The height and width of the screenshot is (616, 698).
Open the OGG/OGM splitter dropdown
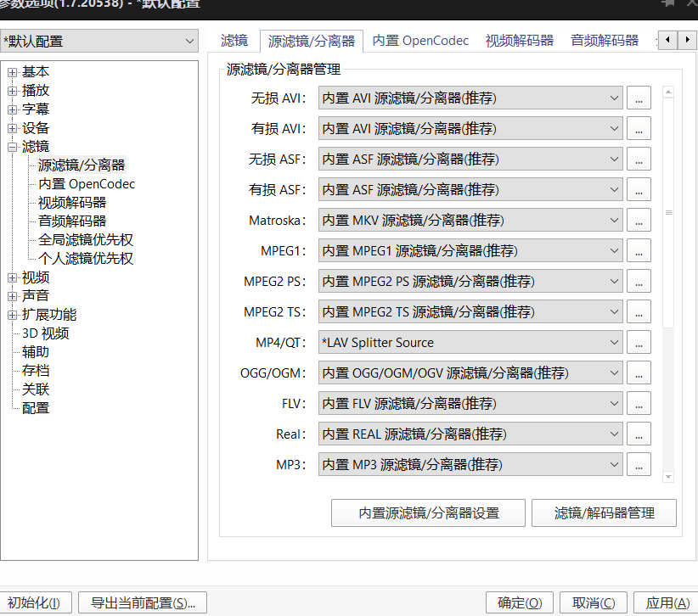coord(470,372)
